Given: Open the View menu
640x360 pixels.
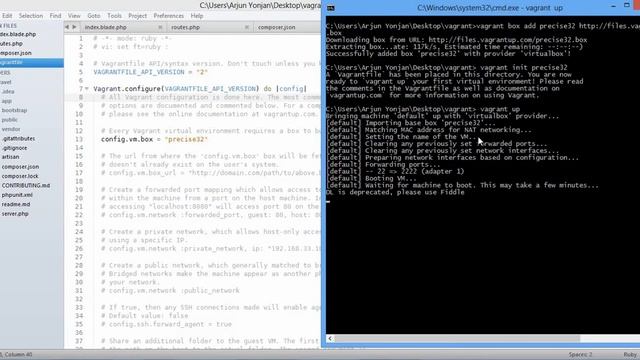Looking at the screenshot, I should click(x=74, y=16).
